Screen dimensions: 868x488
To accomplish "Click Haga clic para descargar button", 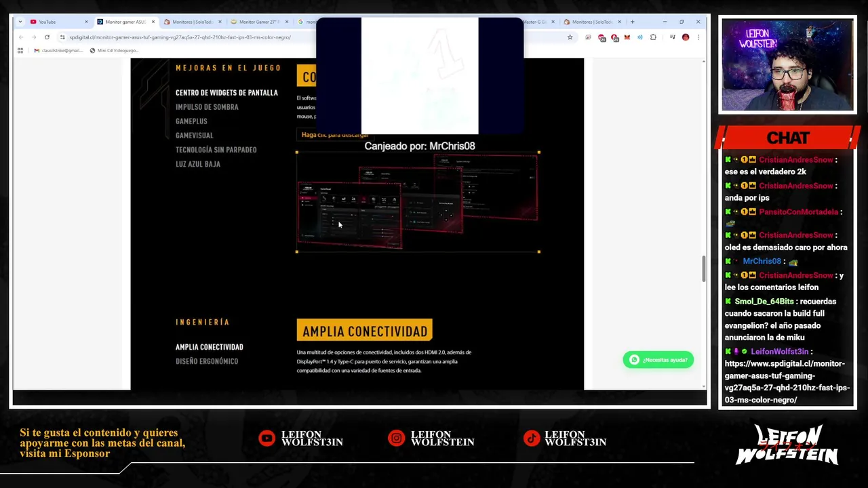I will [335, 135].
